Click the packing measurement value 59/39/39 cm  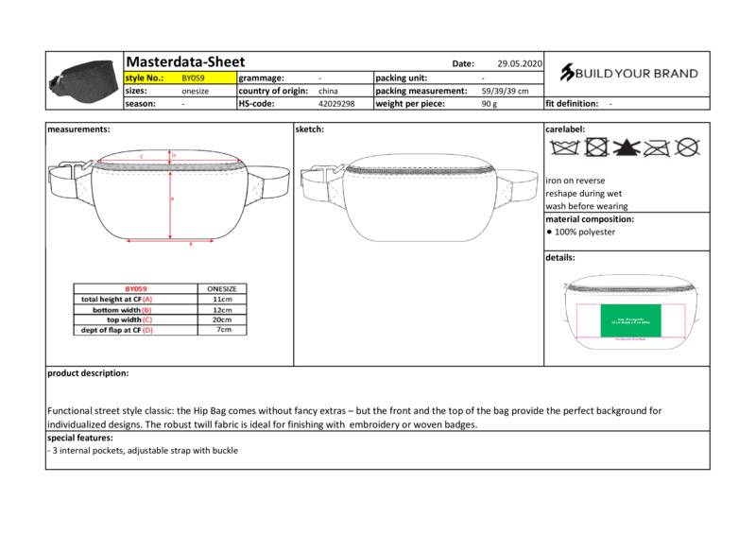pyautogui.click(x=505, y=91)
